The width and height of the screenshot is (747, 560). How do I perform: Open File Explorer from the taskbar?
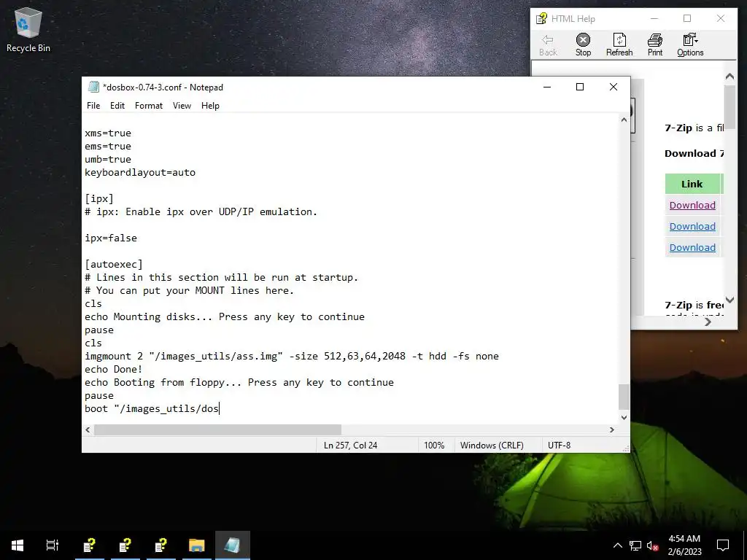pyautogui.click(x=197, y=545)
